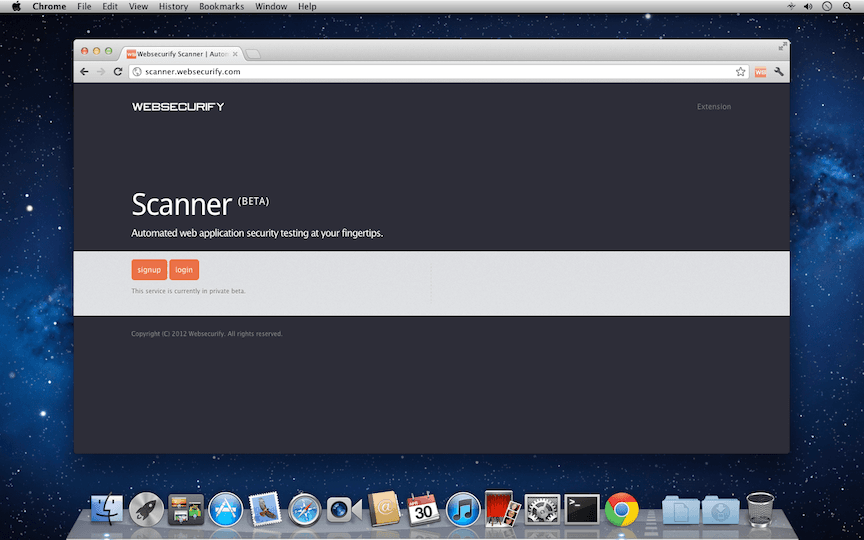
Task: Click the WEBSECURIFY logo
Action: click(178, 107)
